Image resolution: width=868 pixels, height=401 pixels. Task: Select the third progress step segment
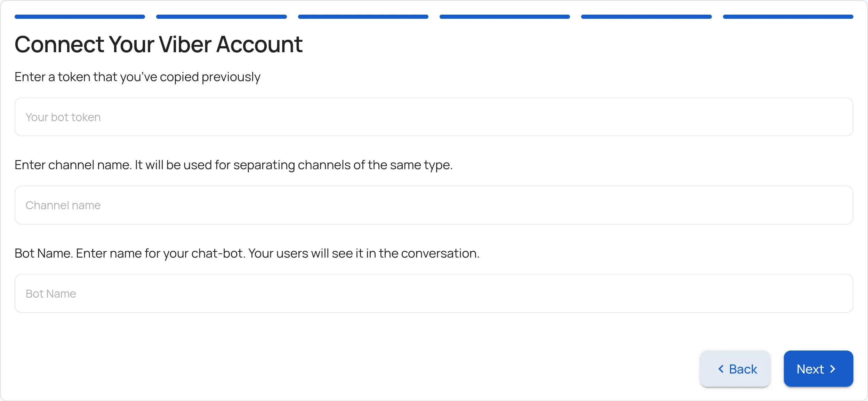pyautogui.click(x=363, y=17)
